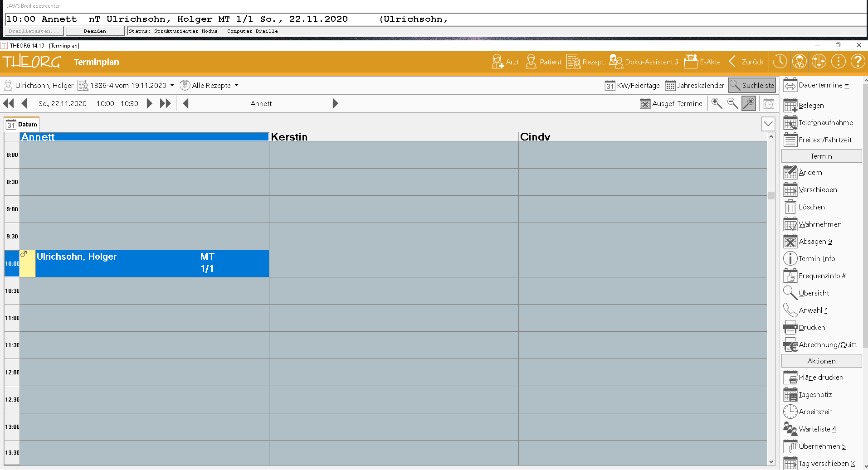Click the zoom out magnifier icon

pos(732,104)
